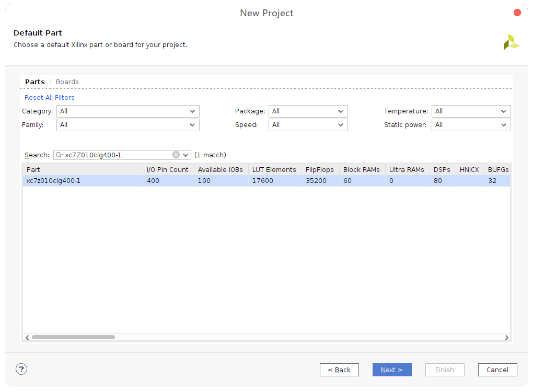Select the Parts tab
The image size is (533, 392).
coord(35,82)
